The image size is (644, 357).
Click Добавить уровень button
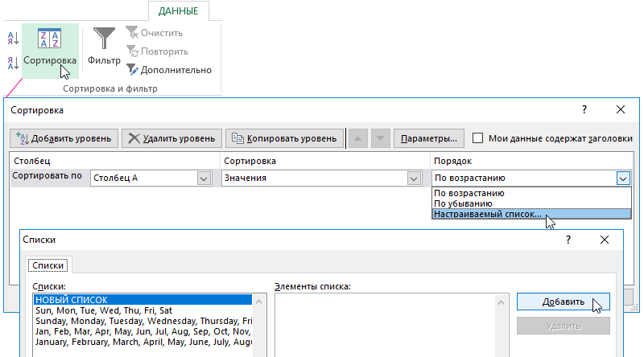click(64, 138)
